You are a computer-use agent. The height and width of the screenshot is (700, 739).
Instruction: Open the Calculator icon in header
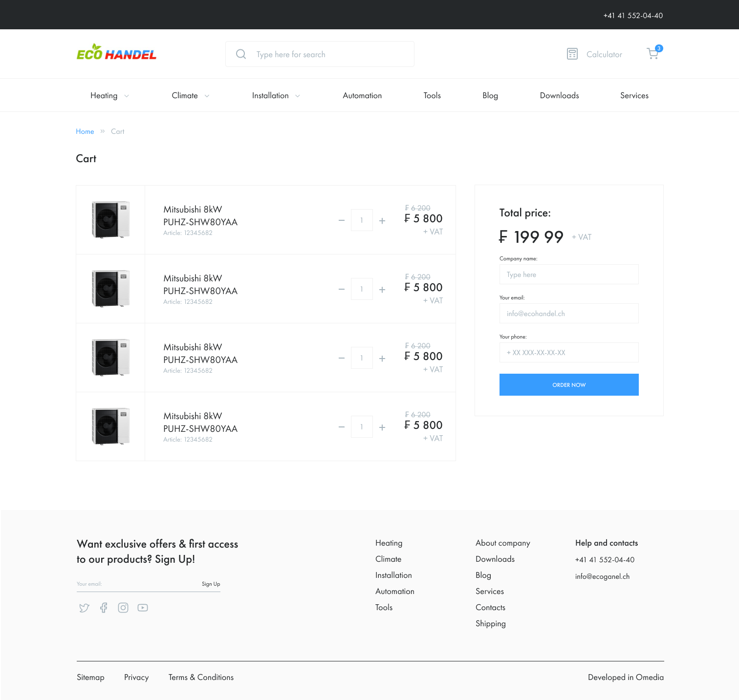click(572, 54)
